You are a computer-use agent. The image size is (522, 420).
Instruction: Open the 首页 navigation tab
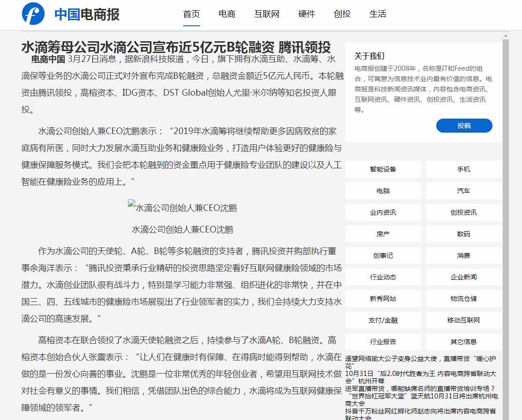(x=192, y=14)
